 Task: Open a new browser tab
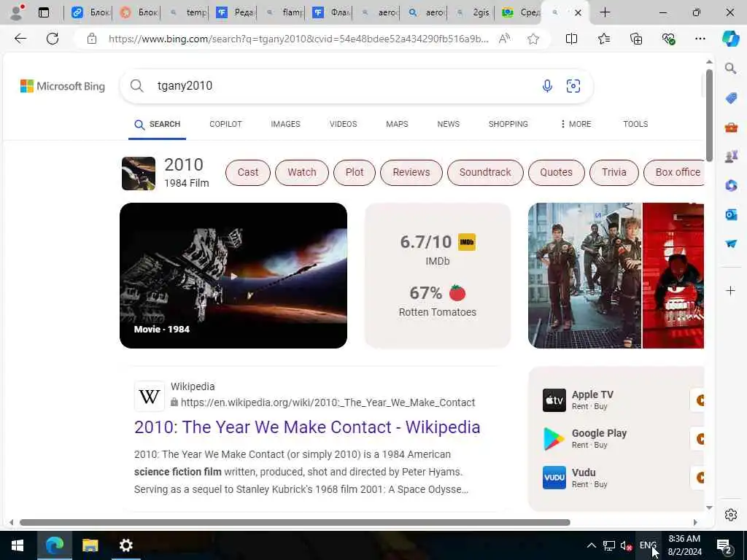(x=605, y=12)
